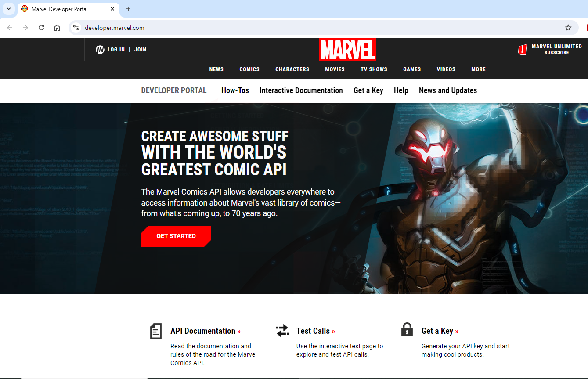Click the browser back arrow
Viewport: 588px width, 379px height.
click(10, 28)
